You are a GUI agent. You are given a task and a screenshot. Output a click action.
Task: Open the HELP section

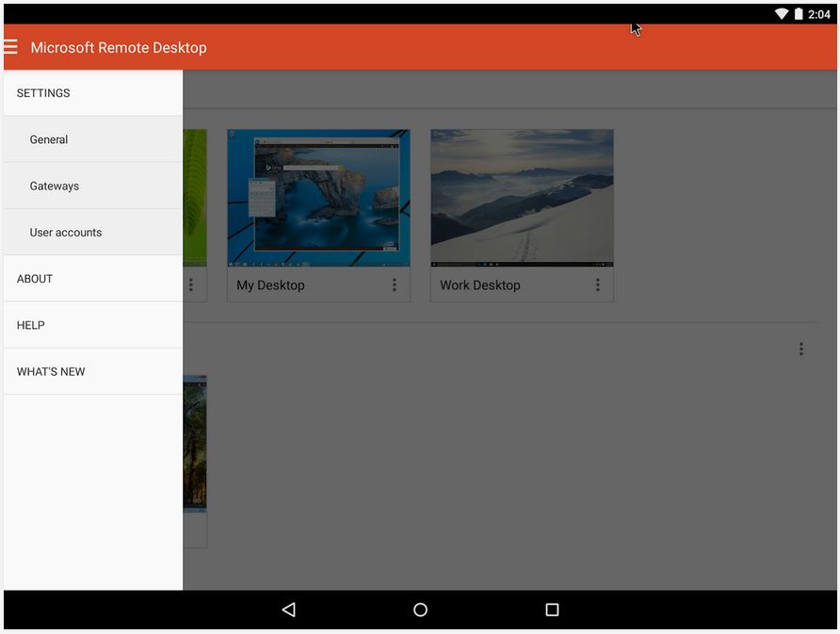pyautogui.click(x=93, y=325)
